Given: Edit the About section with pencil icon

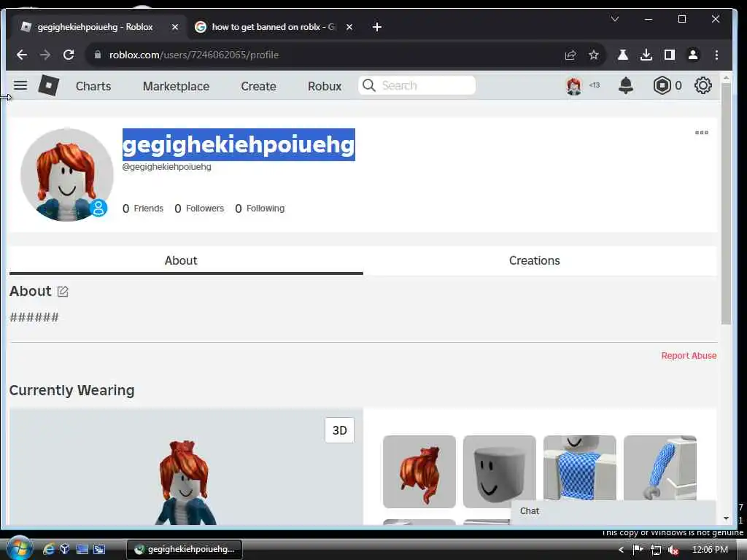Looking at the screenshot, I should (63, 292).
